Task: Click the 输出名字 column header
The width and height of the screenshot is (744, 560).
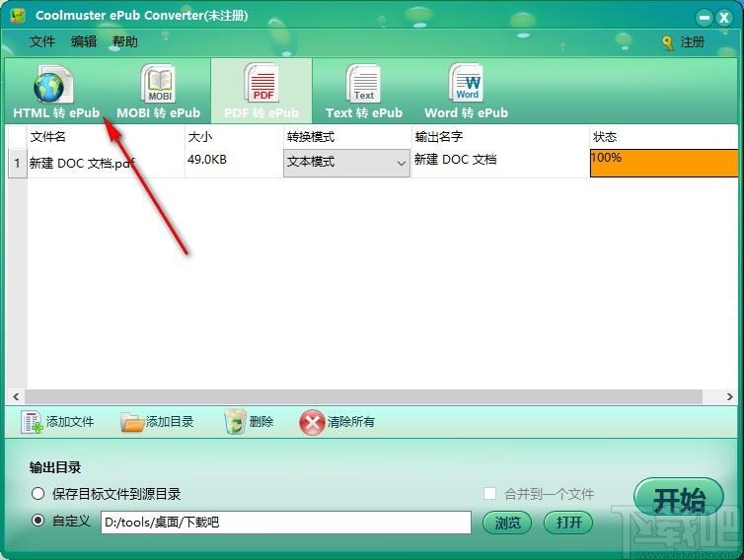Action: tap(500, 137)
